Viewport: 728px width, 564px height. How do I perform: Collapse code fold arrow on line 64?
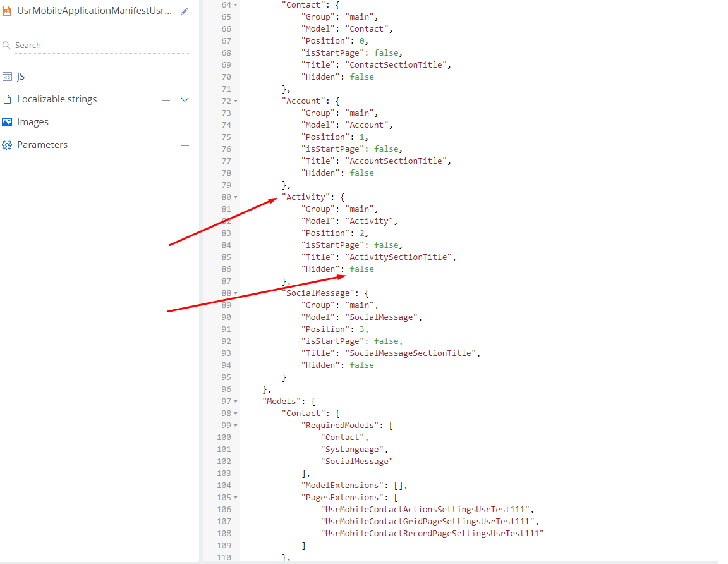236,4
